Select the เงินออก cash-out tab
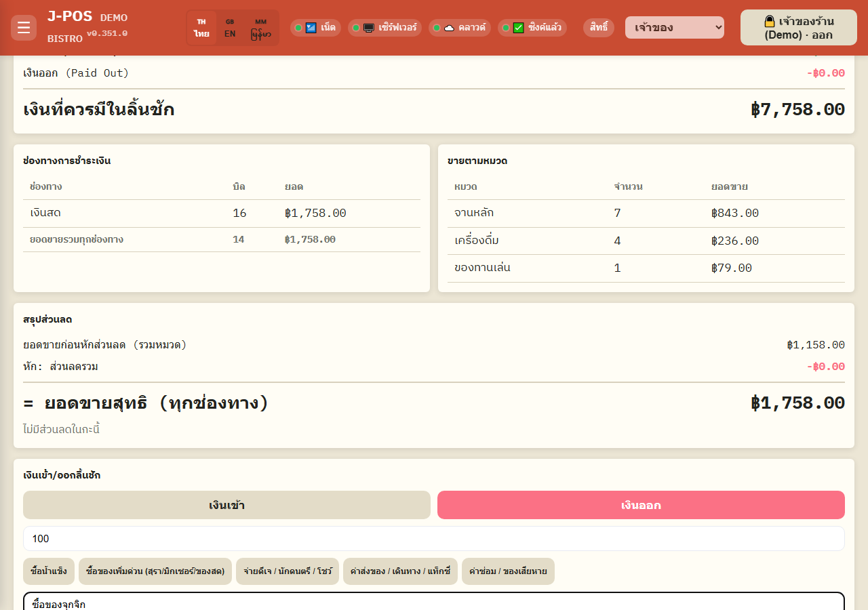Viewport: 868px width, 610px height. pos(641,505)
